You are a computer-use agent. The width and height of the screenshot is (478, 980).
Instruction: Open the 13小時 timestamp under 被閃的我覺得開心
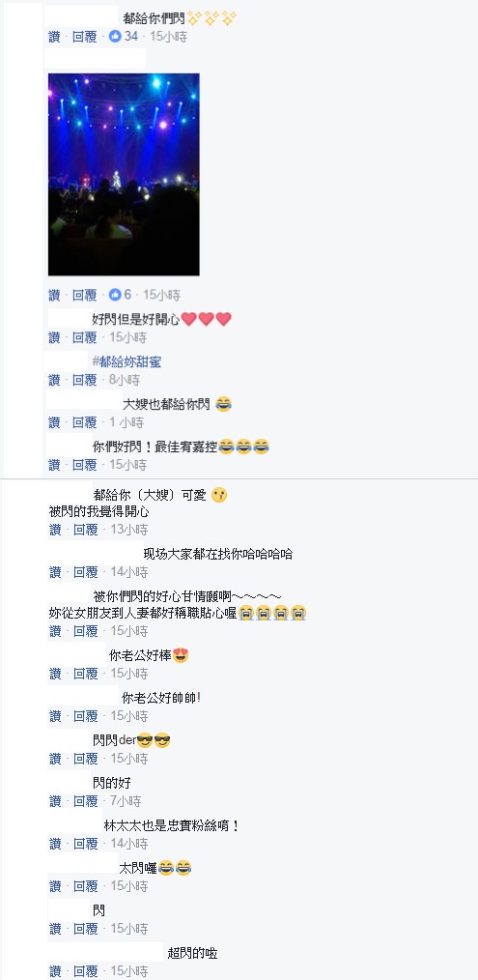129,530
